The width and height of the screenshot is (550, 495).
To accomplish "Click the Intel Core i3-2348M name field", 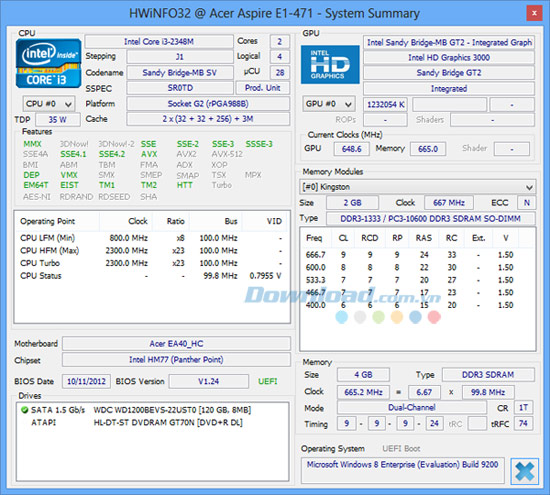I will (159, 41).
